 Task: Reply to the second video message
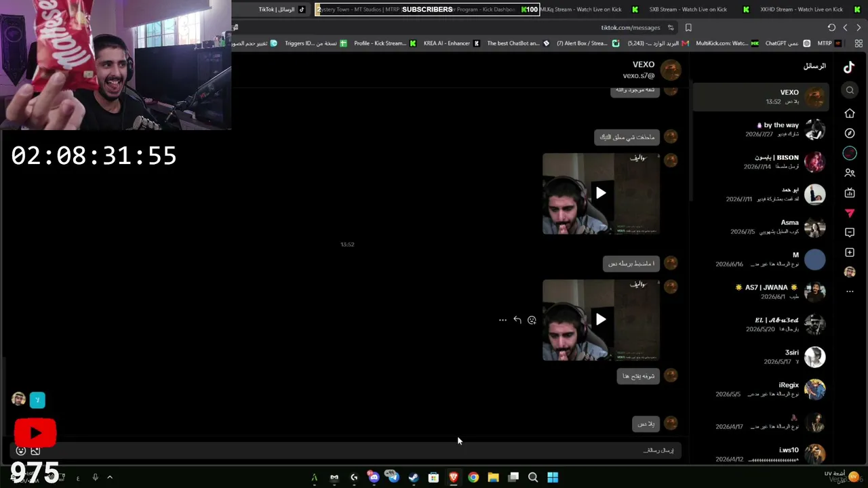[x=517, y=320]
